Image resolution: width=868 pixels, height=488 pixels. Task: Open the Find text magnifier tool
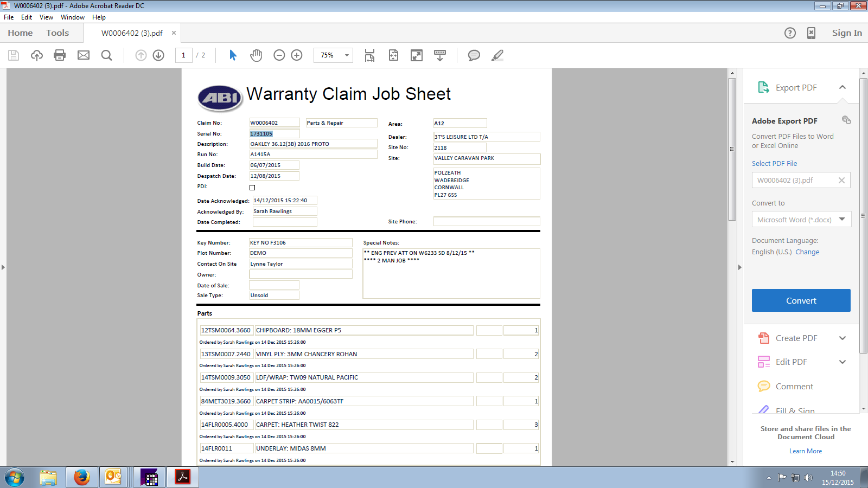coord(107,55)
